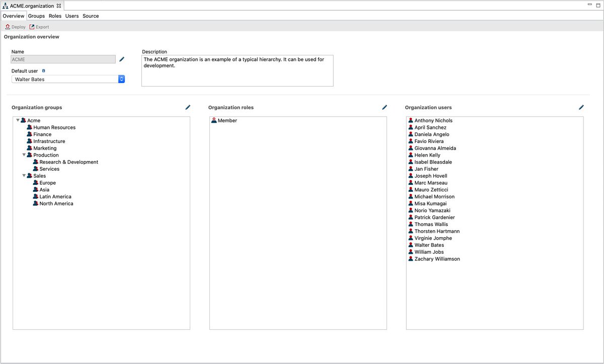This screenshot has width=604, height=364.
Task: Switch to the Groups tab
Action: tap(36, 16)
